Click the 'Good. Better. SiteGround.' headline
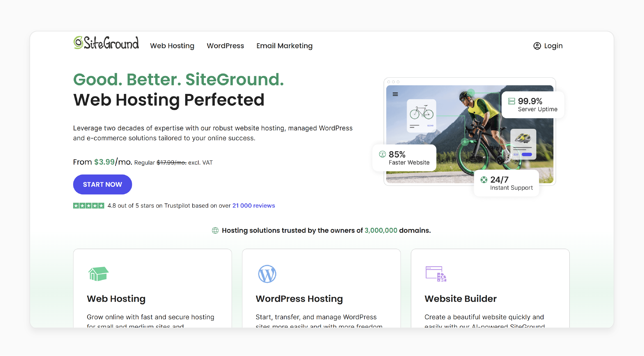 click(178, 79)
